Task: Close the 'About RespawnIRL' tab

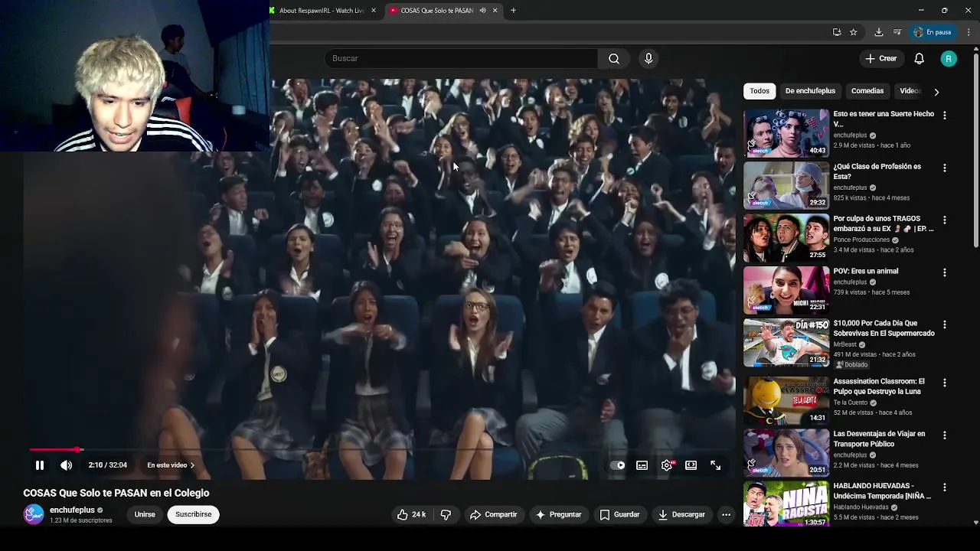Action: pyautogui.click(x=374, y=11)
